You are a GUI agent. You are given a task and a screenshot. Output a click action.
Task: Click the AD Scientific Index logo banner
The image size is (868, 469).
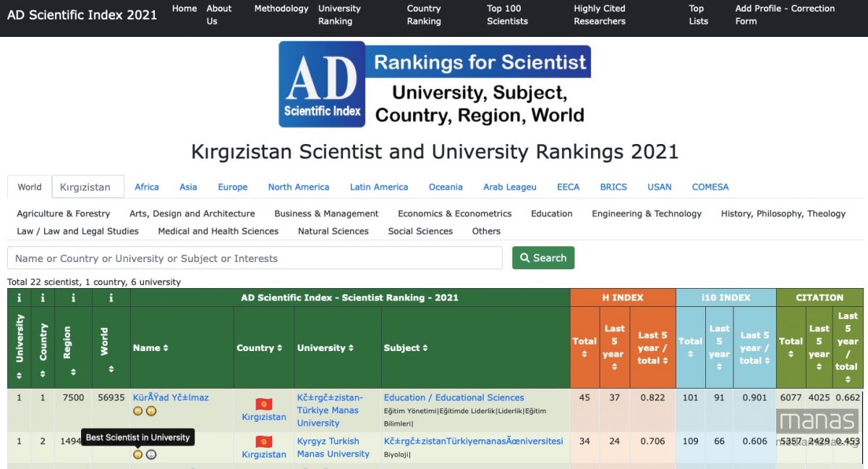click(435, 85)
